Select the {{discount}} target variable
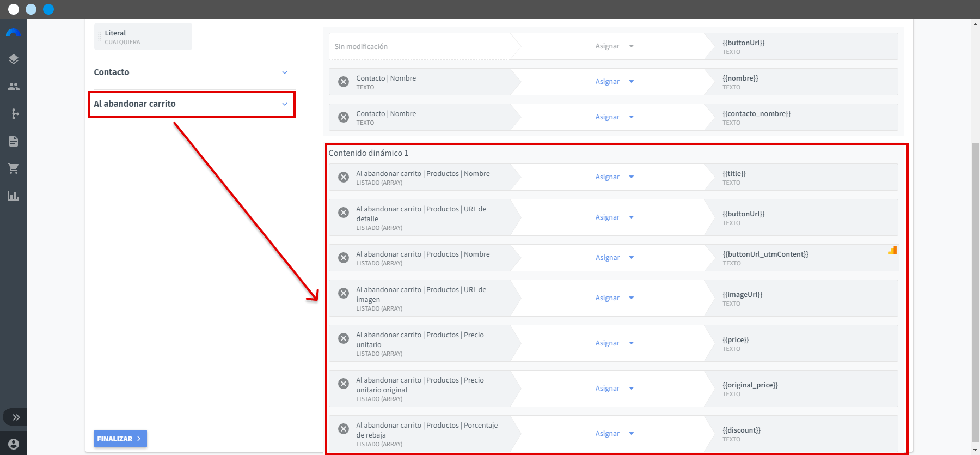Viewport: 980px width, 455px height. (x=801, y=434)
